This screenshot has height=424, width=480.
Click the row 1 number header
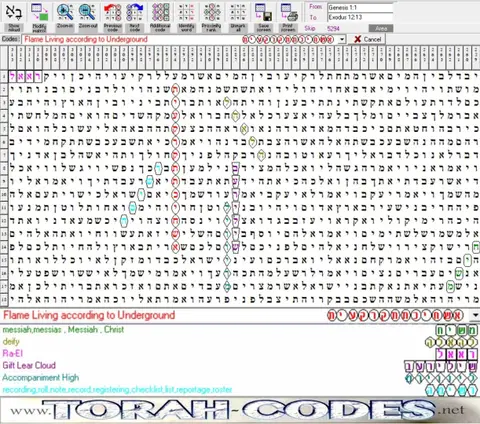click(4, 77)
